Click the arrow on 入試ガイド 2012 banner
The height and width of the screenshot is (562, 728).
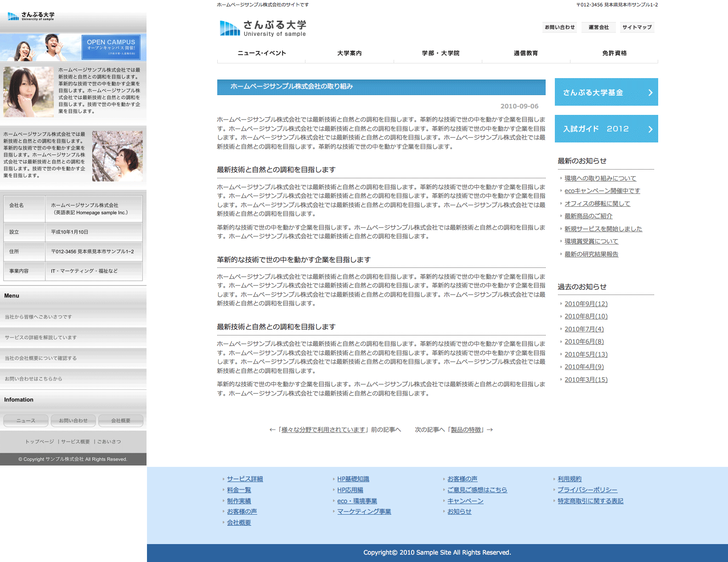coord(650,129)
